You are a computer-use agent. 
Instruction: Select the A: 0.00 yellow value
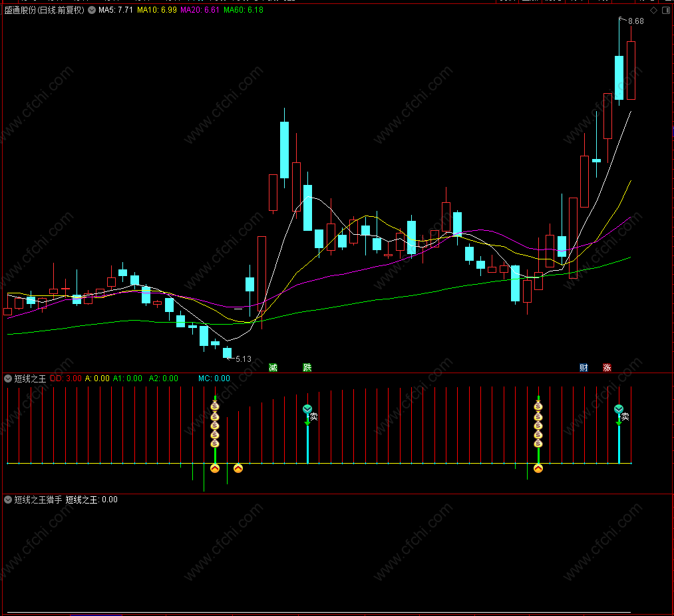coord(97,379)
